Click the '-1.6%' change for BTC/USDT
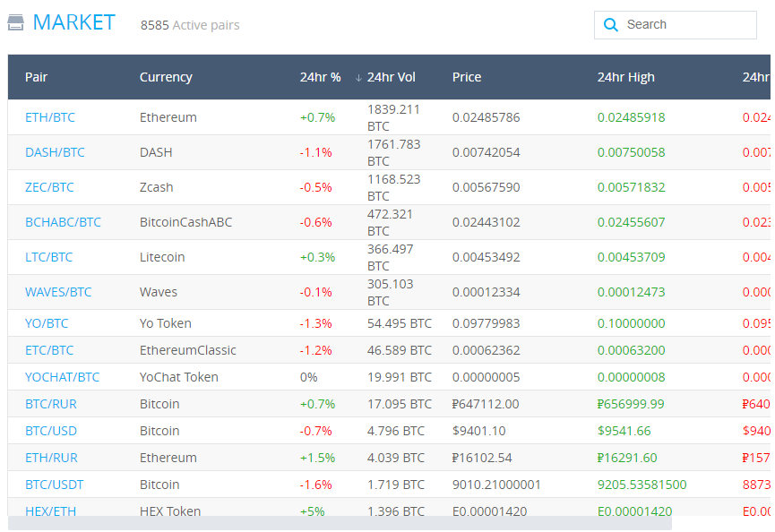Screen dimensions: 775x532 pos(316,485)
